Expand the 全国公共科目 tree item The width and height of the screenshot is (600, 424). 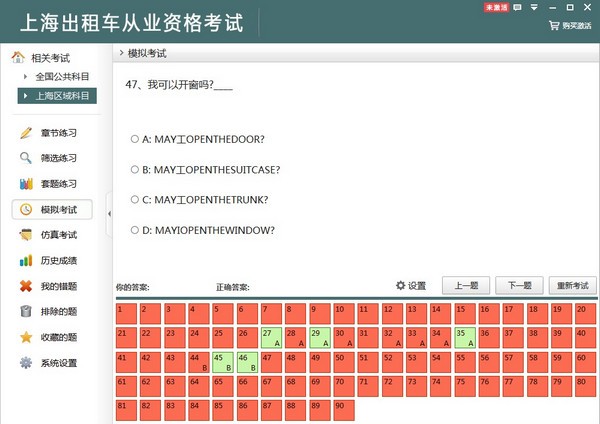(25, 77)
